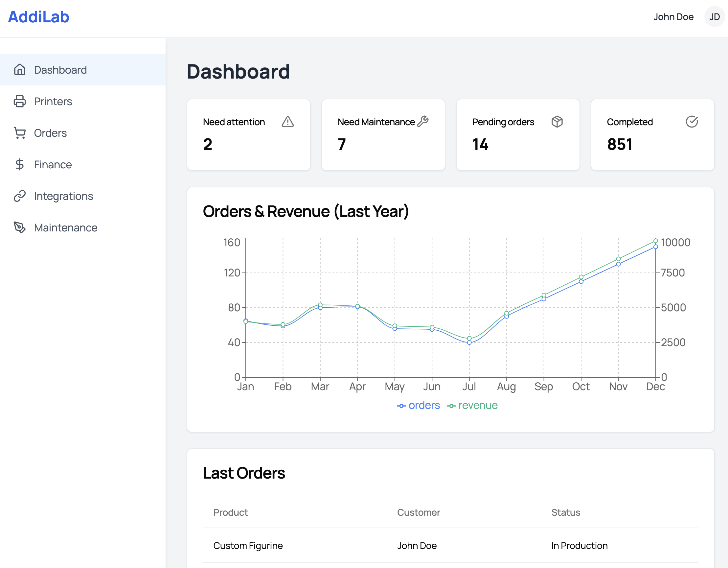This screenshot has height=568, width=728.
Task: Click the package icon on Pending orders card
Action: tap(557, 122)
